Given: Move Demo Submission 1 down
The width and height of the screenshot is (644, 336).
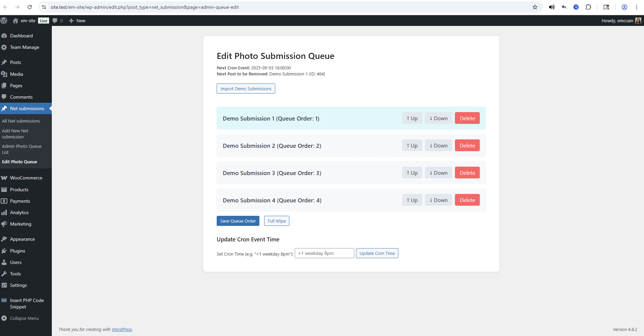Looking at the screenshot, I should (438, 118).
